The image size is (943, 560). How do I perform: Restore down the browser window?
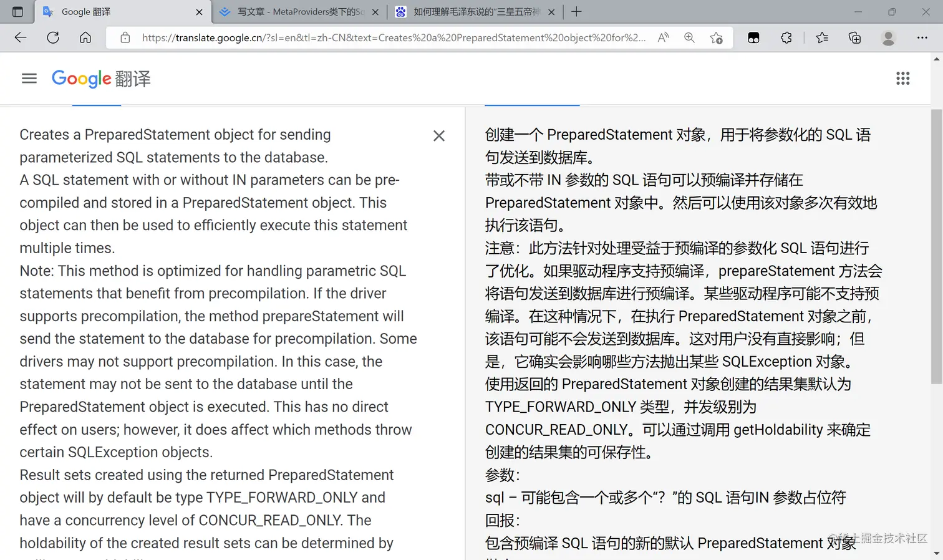(892, 12)
